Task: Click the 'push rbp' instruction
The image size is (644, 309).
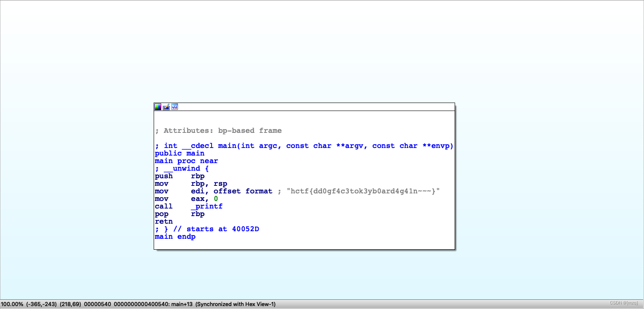Action: (180, 176)
